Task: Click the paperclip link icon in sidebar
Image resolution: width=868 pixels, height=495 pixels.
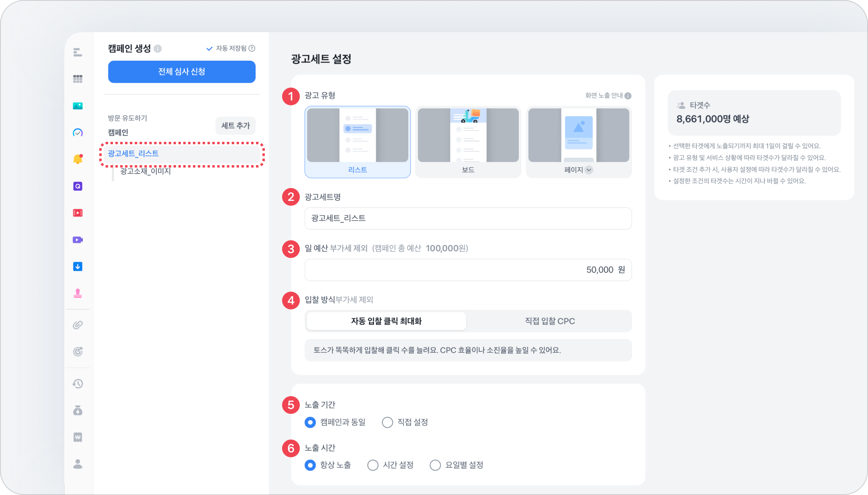Action: click(78, 325)
